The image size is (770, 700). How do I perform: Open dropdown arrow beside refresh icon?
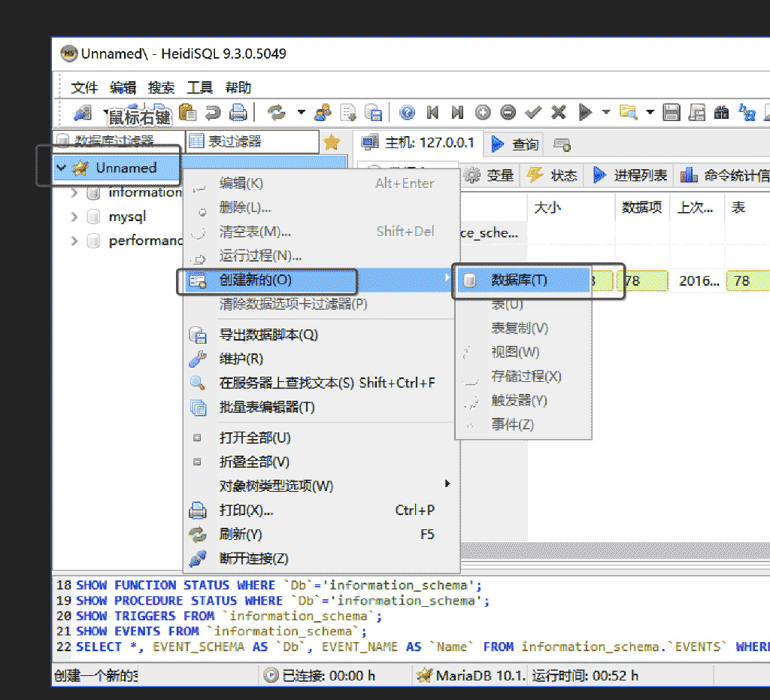click(301, 113)
